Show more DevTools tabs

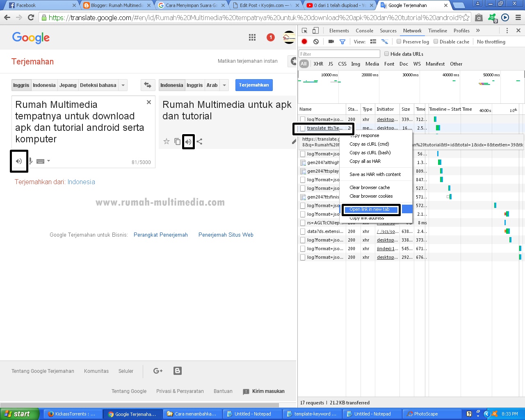478,31
